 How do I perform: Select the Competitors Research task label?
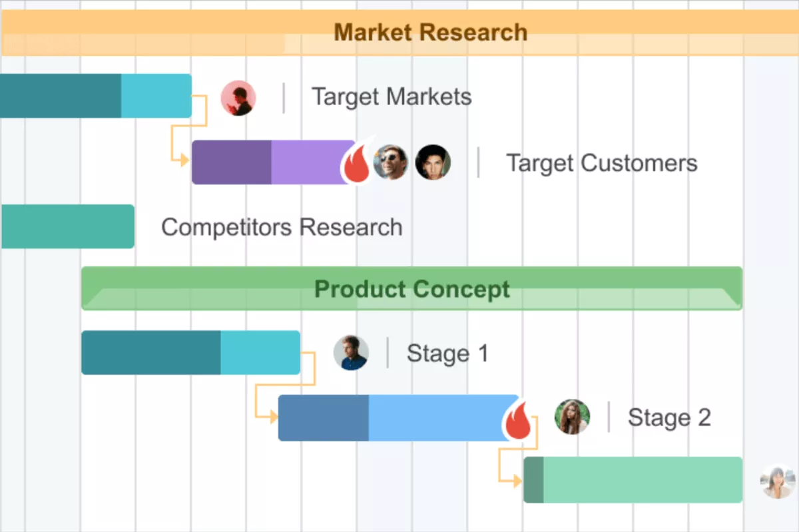(281, 227)
